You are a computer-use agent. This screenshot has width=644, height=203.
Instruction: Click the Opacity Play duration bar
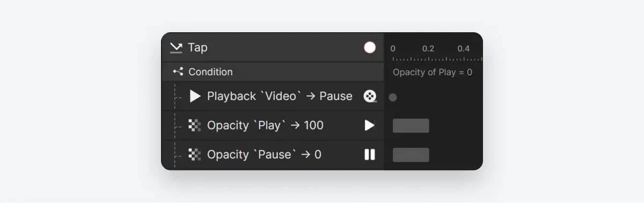coord(411,126)
